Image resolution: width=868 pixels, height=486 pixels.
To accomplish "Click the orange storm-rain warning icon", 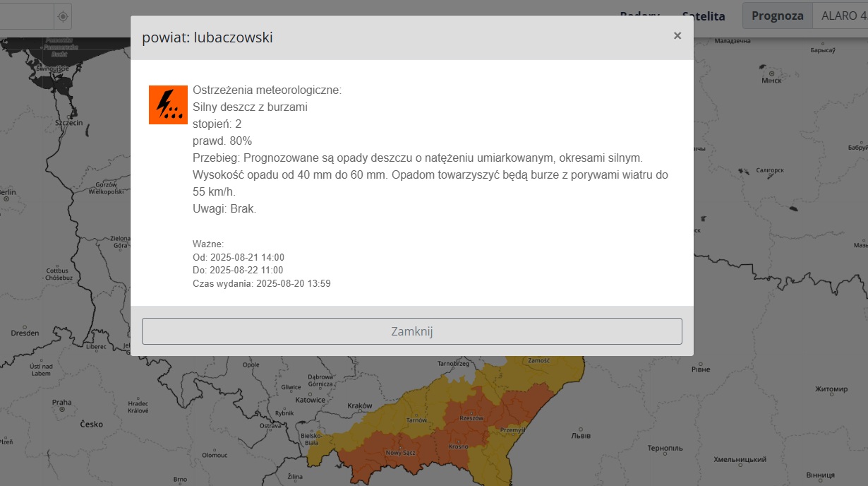I will 168,105.
